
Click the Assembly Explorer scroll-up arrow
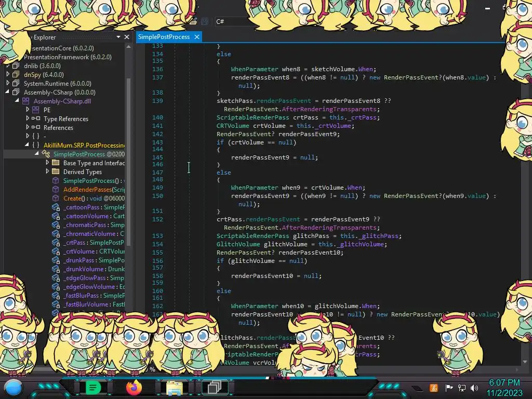128,47
